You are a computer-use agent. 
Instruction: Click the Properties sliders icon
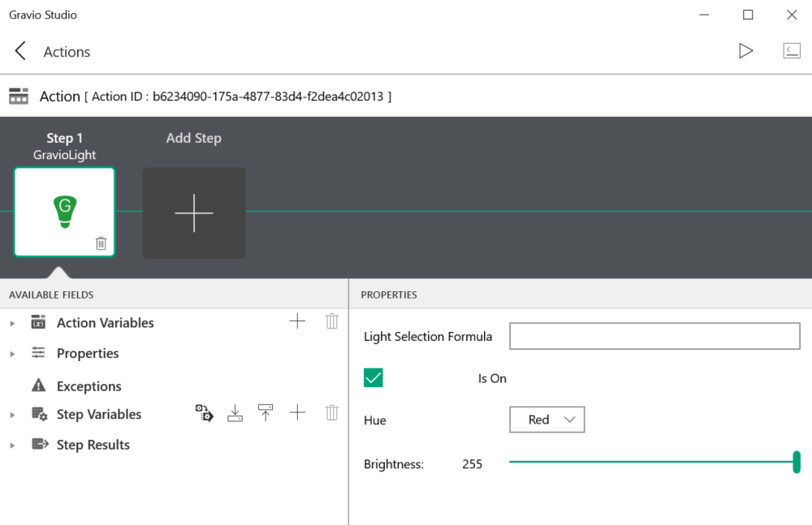pos(38,353)
